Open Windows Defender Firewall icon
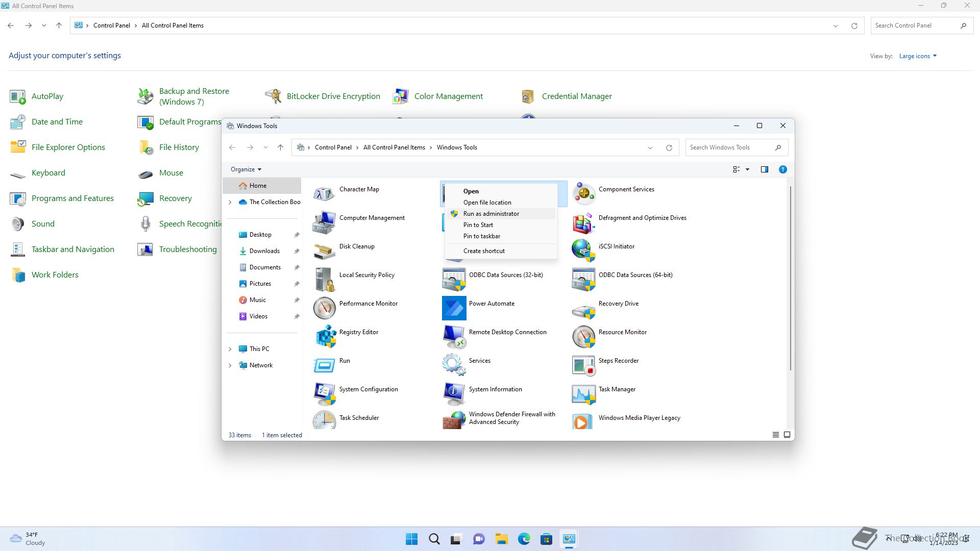 point(454,420)
